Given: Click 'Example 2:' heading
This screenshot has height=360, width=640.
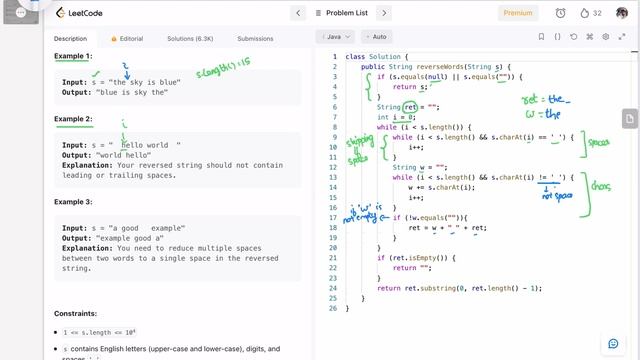Looking at the screenshot, I should 73,119.
